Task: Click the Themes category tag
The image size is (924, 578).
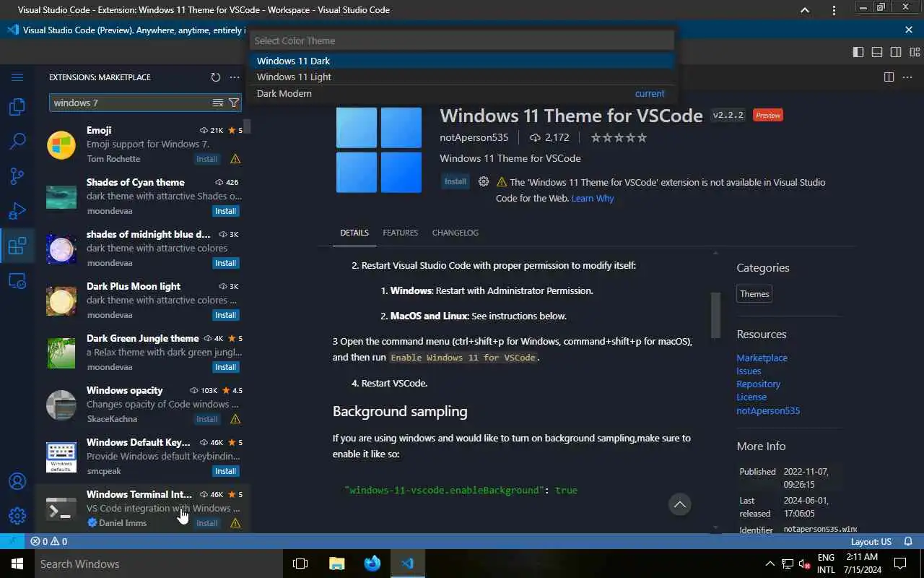Action: pyautogui.click(x=754, y=293)
